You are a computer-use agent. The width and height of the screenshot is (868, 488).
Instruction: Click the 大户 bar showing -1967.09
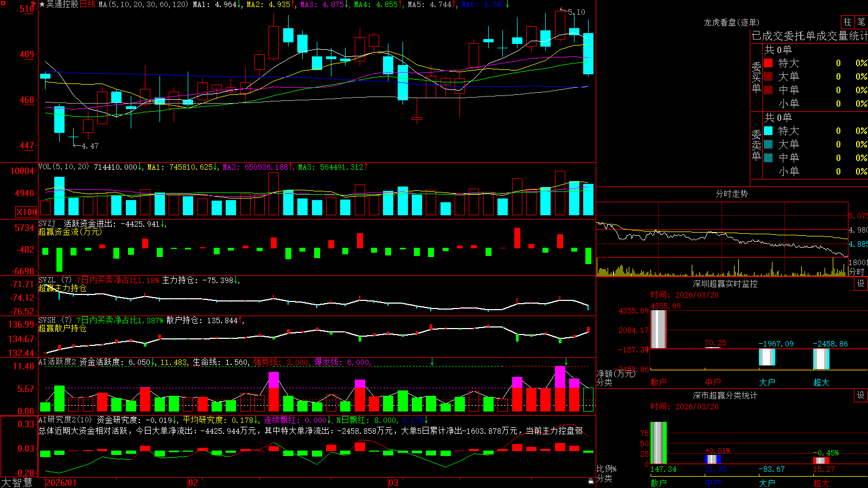pos(767,357)
